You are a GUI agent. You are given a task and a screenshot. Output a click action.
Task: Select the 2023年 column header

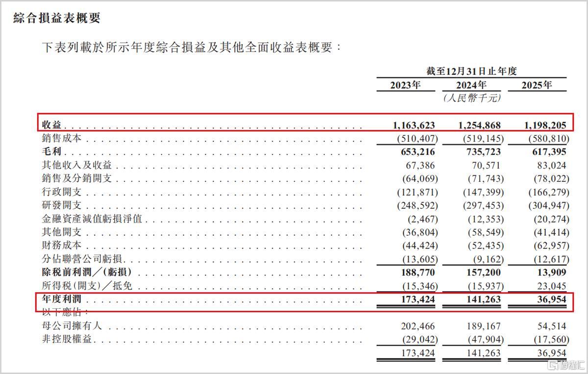[x=405, y=85]
